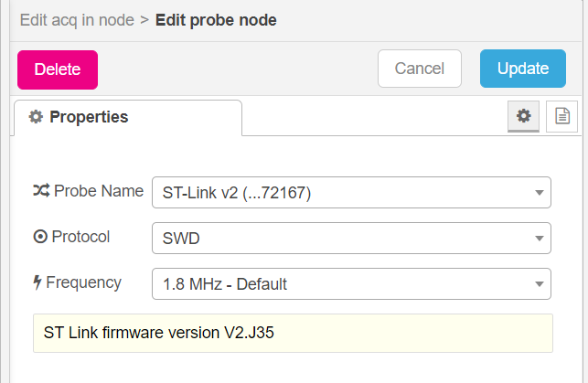This screenshot has width=588, height=383.
Task: Open the Probe Name dropdown
Action: pos(351,193)
